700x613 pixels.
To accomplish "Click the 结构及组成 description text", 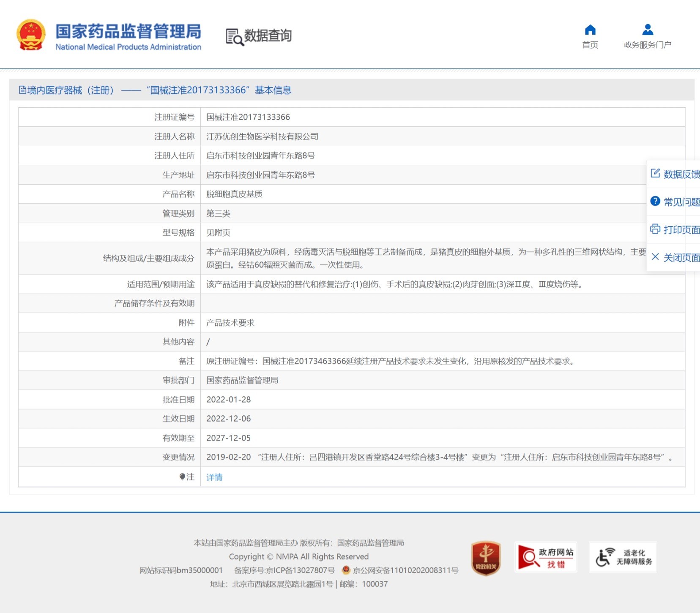I will coord(426,258).
